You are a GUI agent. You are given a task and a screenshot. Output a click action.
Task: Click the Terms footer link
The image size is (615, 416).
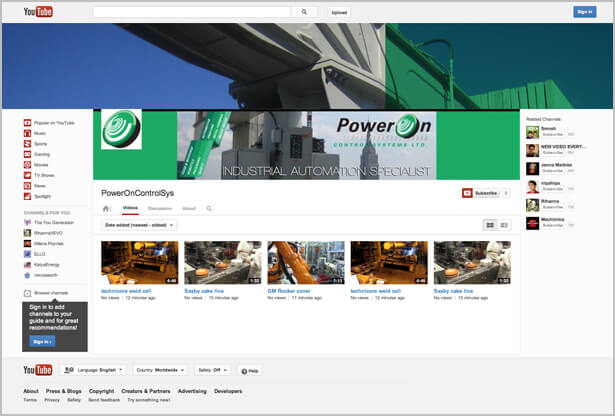[30, 400]
